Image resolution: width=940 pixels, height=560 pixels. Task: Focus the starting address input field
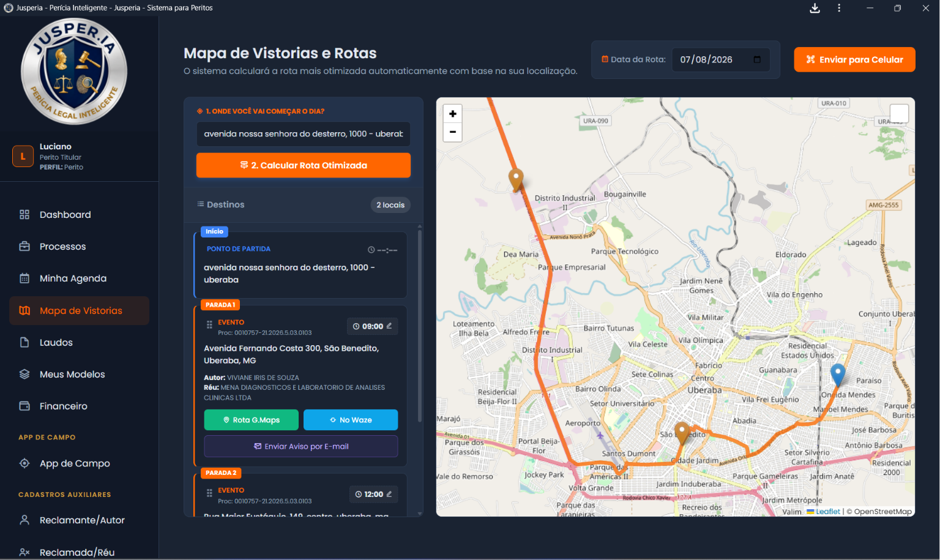pyautogui.click(x=304, y=134)
